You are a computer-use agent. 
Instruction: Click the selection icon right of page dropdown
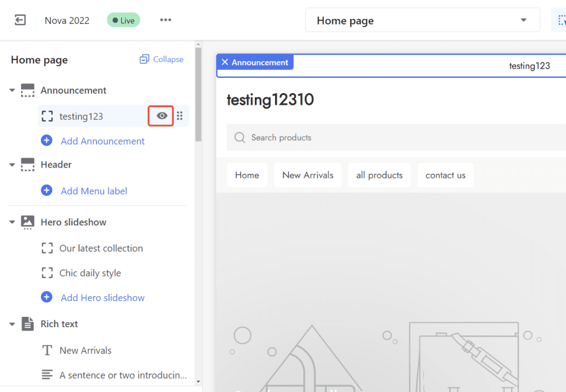(x=561, y=20)
